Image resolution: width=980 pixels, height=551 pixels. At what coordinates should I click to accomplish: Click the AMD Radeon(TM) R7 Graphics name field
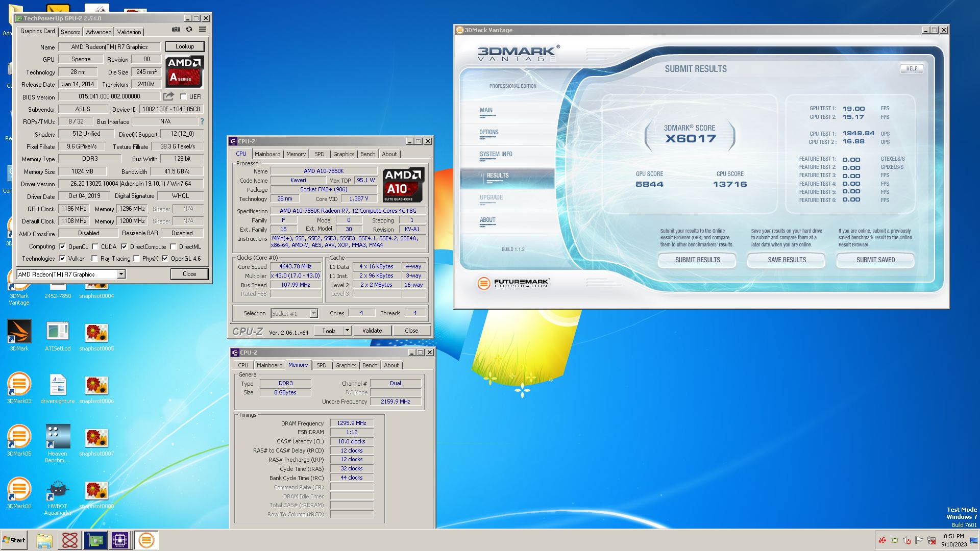pyautogui.click(x=109, y=47)
